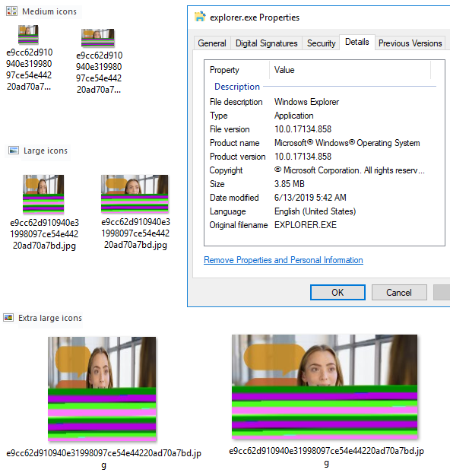Select the left extra large jpg thumbnail
The image size is (450, 476).
(x=102, y=389)
